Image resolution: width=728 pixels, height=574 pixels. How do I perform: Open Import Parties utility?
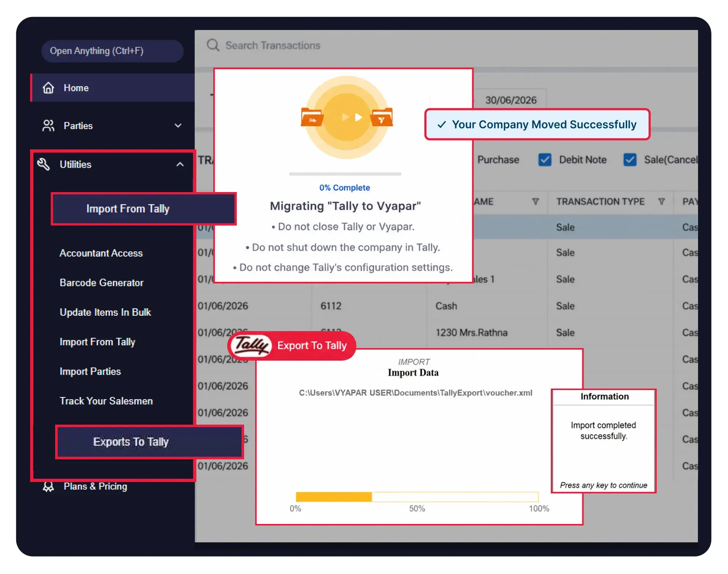90,371
